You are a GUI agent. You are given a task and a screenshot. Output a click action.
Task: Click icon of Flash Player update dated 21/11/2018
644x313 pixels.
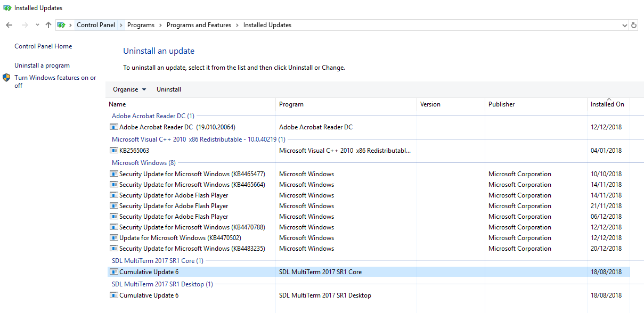113,206
